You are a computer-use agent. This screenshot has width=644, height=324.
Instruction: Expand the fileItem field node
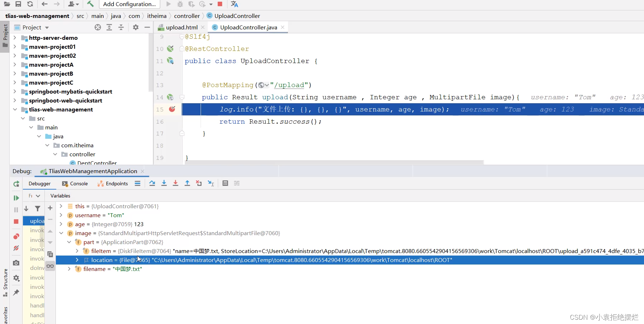tap(77, 251)
